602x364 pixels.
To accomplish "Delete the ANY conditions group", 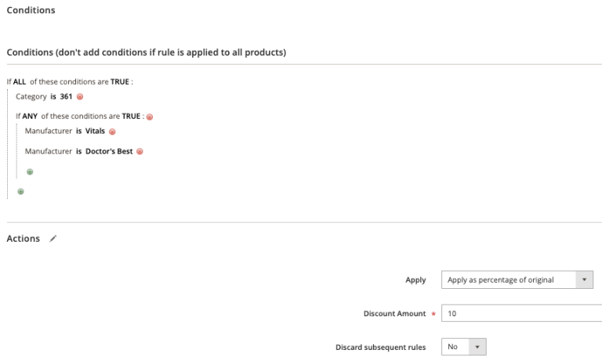I will click(150, 117).
